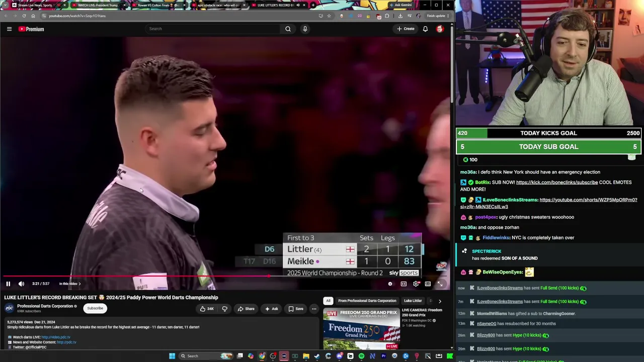The width and height of the screenshot is (644, 362).
Task: Open the video.pdc.tv link
Action: (56, 337)
